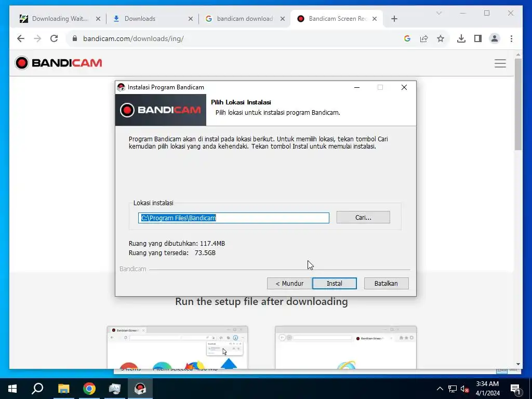Open the Bandicam installer taskbar icon
The image size is (532, 399).
tap(140, 389)
